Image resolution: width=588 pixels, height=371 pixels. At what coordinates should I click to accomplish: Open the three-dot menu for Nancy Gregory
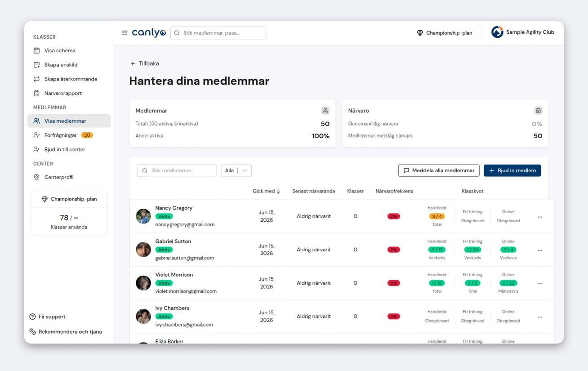[x=540, y=217]
